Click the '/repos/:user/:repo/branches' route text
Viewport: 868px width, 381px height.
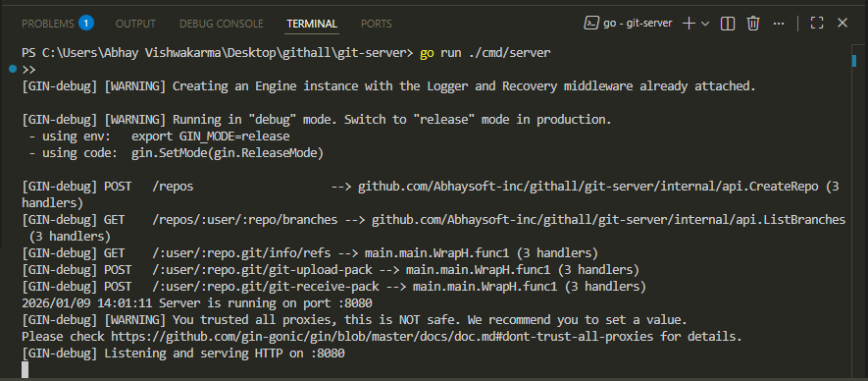coord(244,220)
